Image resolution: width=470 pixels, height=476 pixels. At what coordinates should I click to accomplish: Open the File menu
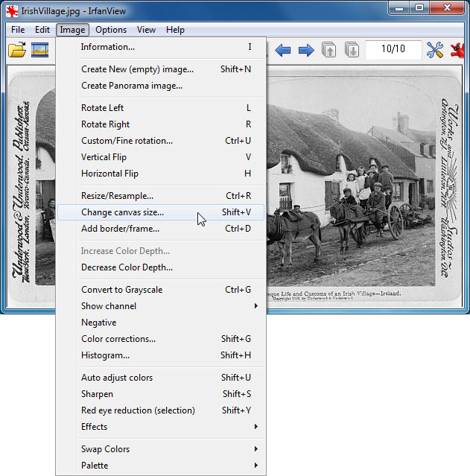pos(18,30)
